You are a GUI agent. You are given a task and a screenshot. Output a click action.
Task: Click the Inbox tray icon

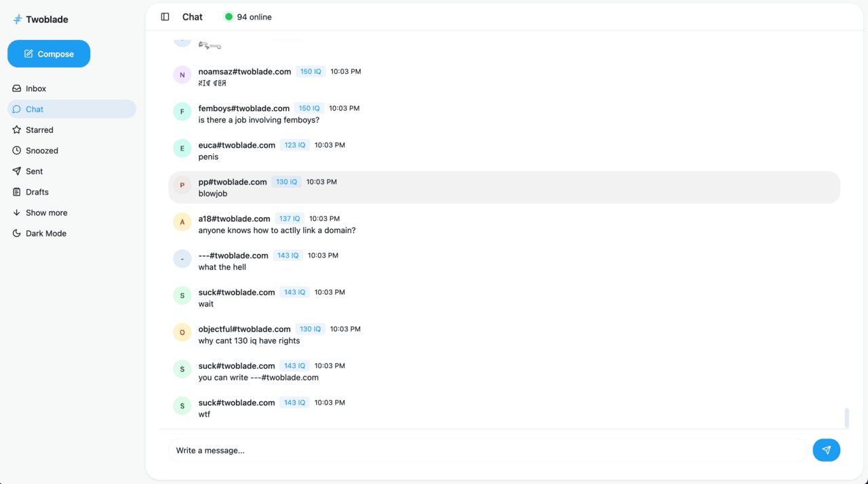point(17,88)
